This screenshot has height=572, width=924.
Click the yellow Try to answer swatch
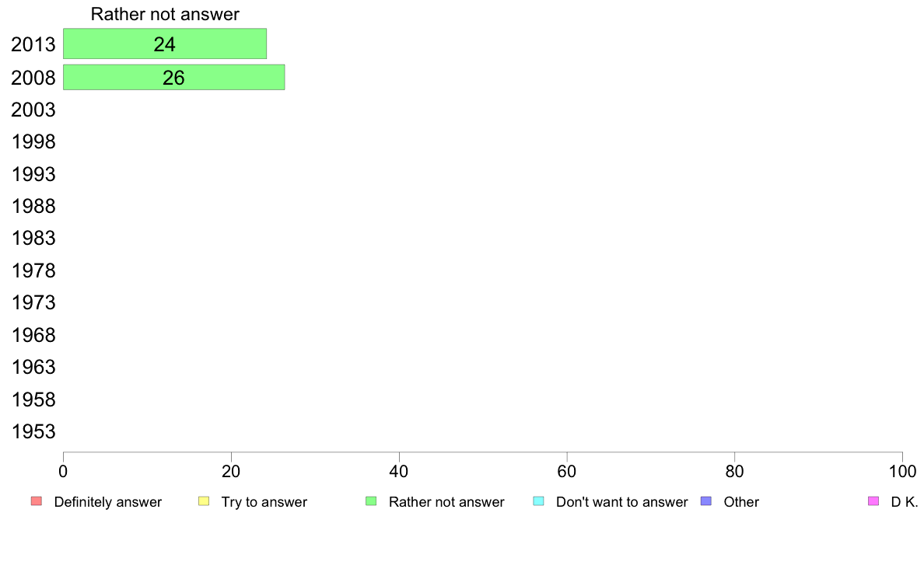coord(204,501)
